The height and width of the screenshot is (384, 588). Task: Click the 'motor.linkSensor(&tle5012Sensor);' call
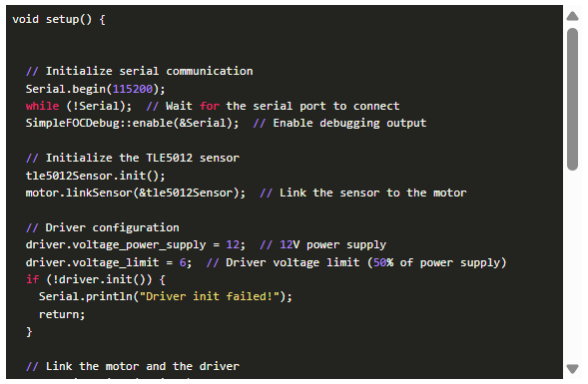tap(136, 192)
